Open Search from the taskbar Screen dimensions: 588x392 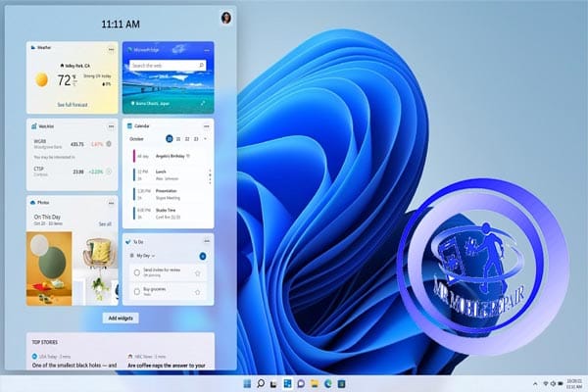click(x=261, y=383)
